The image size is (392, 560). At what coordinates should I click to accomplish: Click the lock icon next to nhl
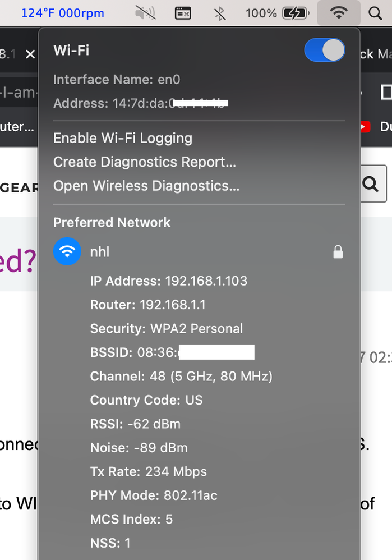pos(338,252)
